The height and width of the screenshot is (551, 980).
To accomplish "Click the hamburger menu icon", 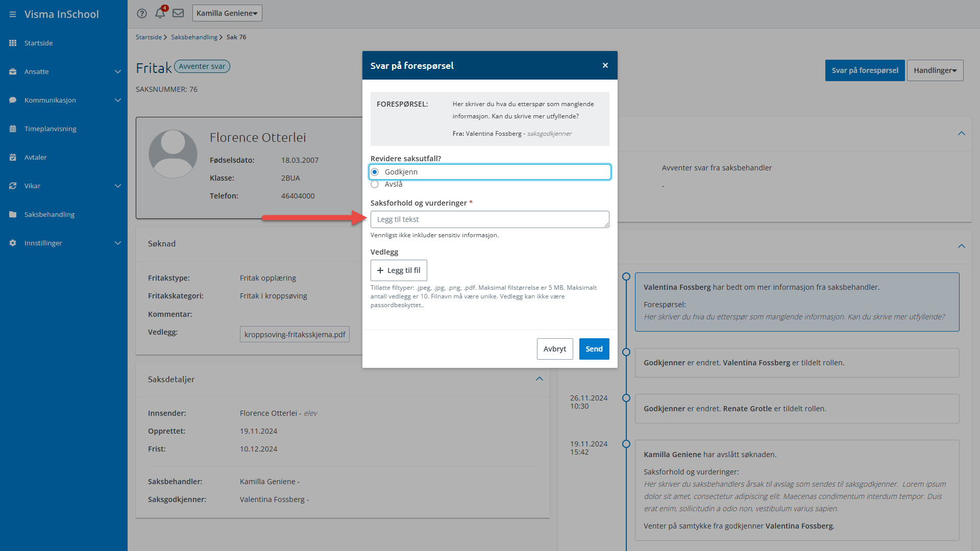I will 13,14.
